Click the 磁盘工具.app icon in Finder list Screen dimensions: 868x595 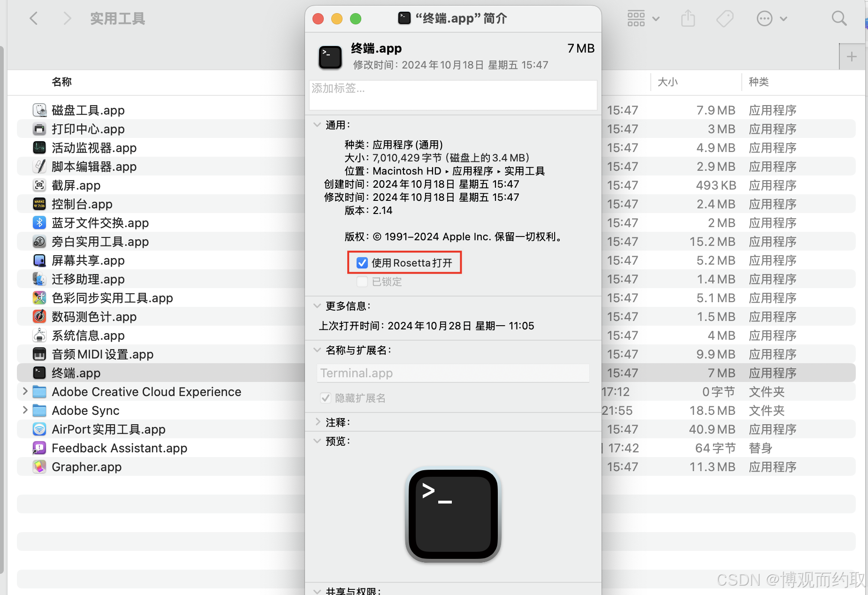pos(39,110)
